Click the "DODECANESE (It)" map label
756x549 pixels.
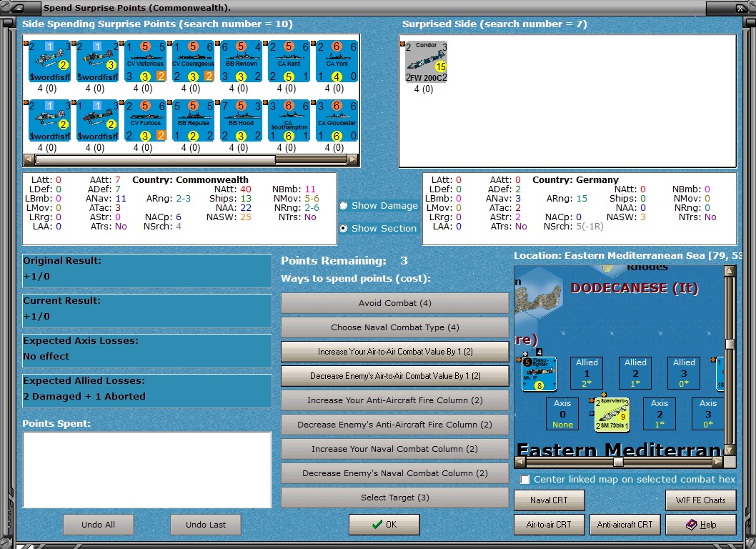[635, 288]
